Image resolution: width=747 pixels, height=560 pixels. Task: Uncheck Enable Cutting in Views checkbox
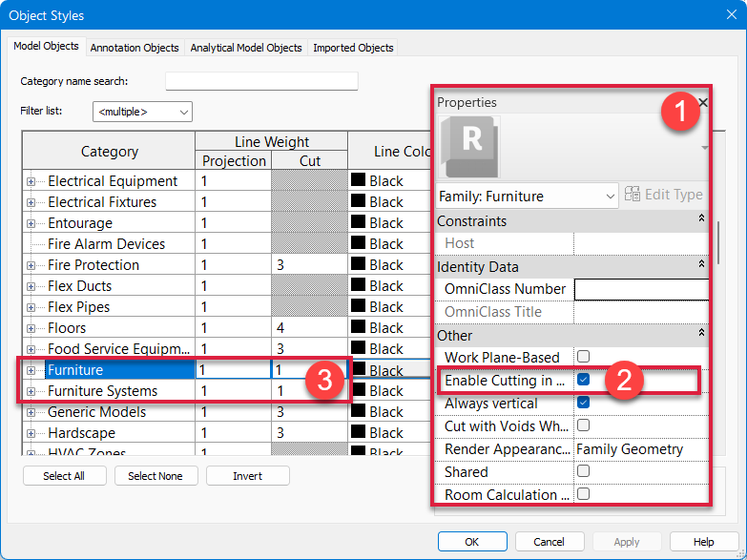pos(583,380)
